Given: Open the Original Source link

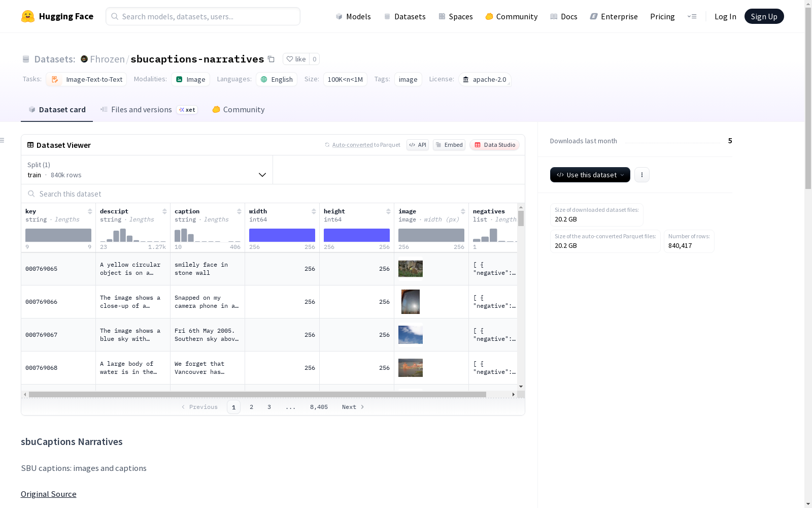Looking at the screenshot, I should coord(49,494).
